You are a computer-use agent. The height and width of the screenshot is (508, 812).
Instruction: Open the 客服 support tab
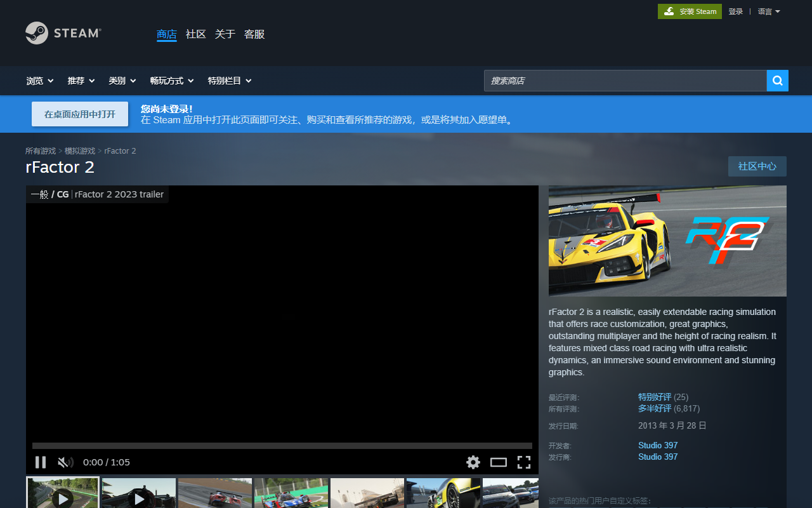(254, 34)
